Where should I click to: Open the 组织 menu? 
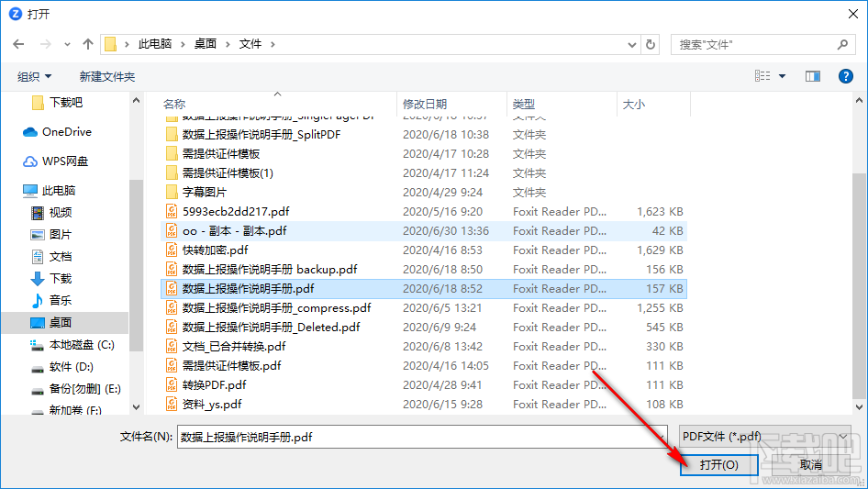(34, 76)
